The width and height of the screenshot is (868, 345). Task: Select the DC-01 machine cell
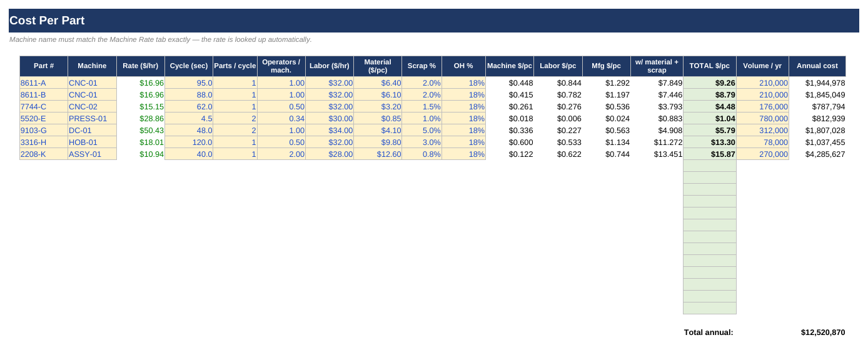coord(92,130)
